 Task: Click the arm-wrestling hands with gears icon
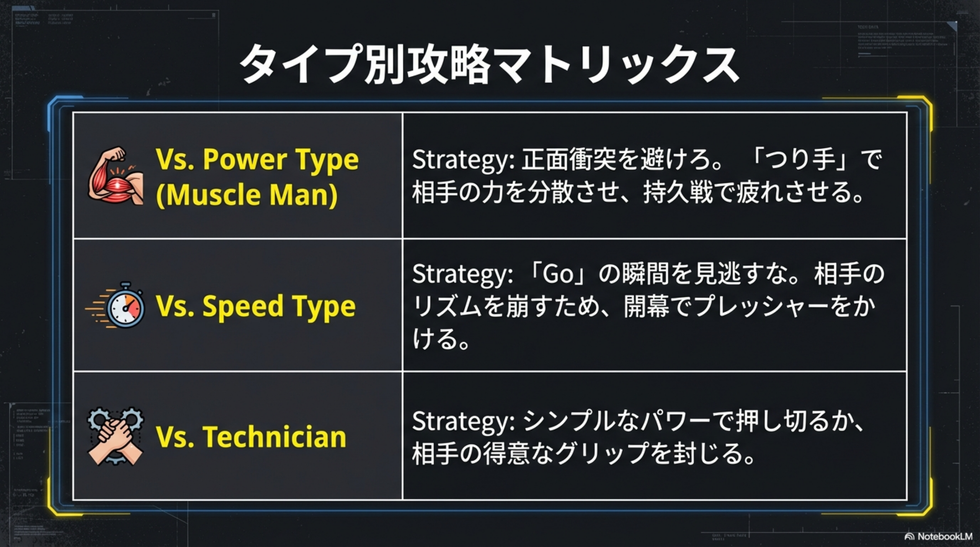[116, 436]
